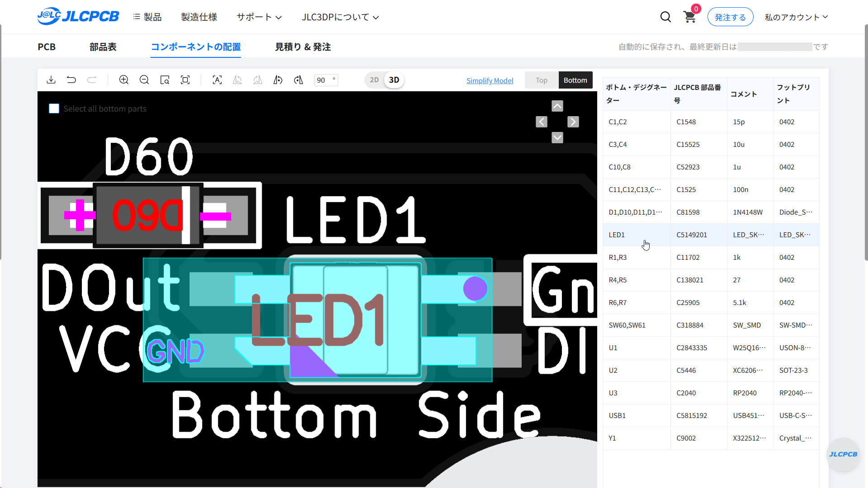Click the 1N4148W comment cell
This screenshot has width=868, height=488.
point(750,212)
